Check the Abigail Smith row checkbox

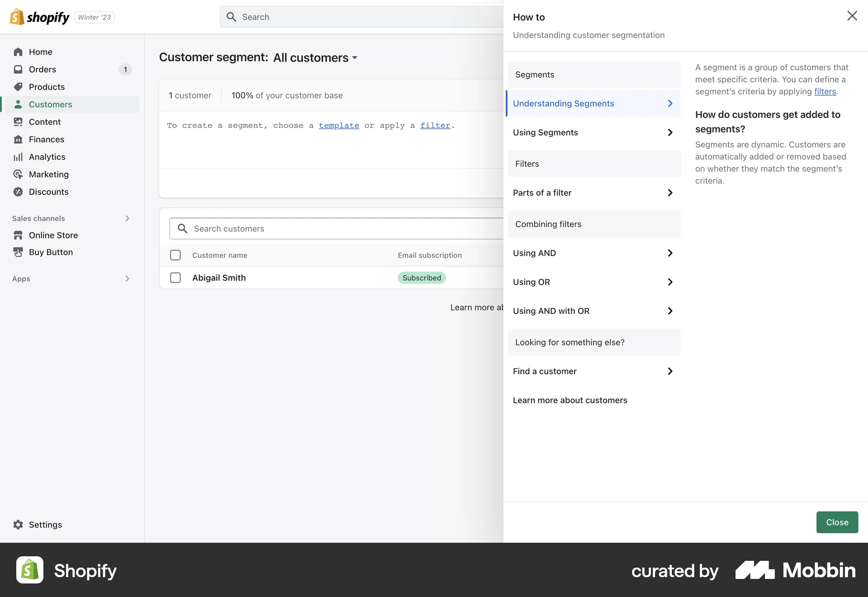coord(175,278)
